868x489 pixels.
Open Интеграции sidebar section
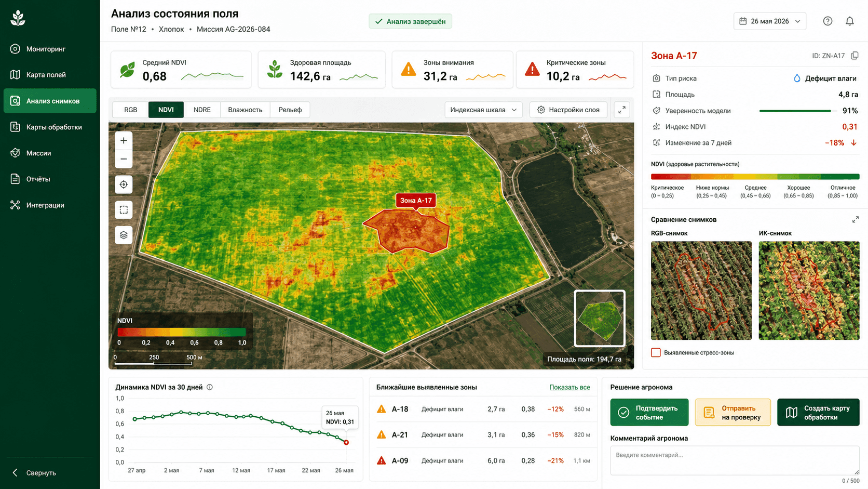[50, 205]
